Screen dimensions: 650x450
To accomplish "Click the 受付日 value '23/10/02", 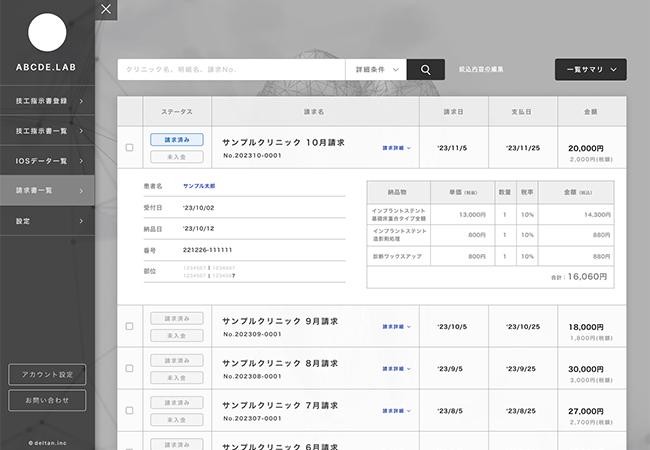I will (x=199, y=208).
